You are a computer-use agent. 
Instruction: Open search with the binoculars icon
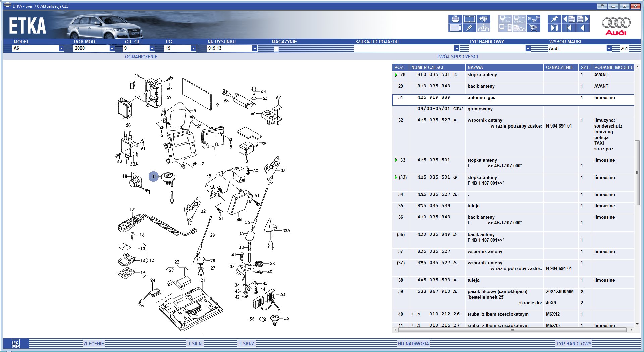483,19
